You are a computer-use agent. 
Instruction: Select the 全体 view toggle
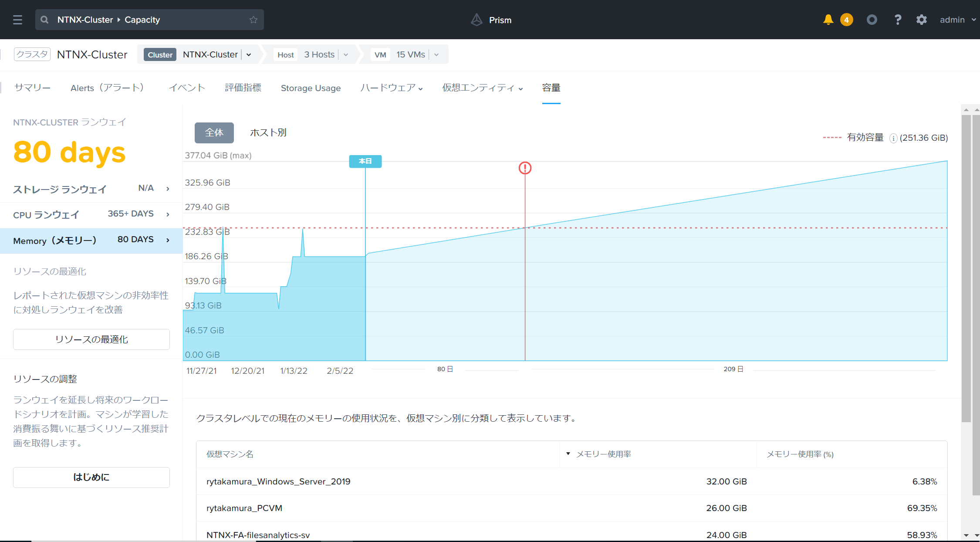tap(214, 132)
